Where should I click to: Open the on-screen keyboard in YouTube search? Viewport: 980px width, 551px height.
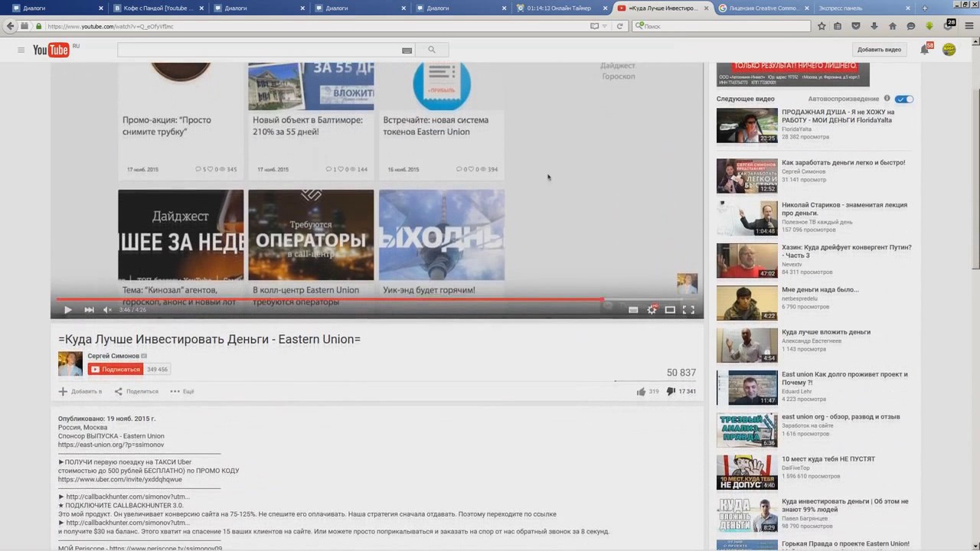(407, 50)
